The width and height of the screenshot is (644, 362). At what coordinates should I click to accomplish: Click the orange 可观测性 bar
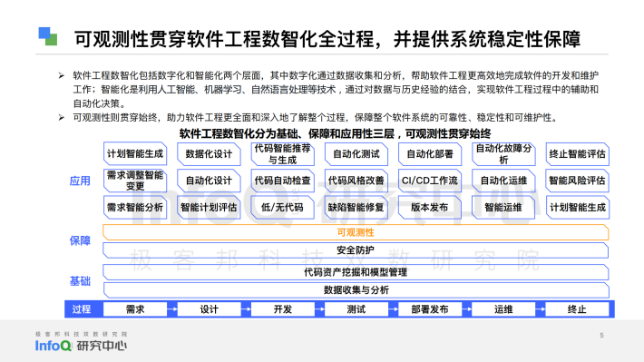[x=356, y=232]
